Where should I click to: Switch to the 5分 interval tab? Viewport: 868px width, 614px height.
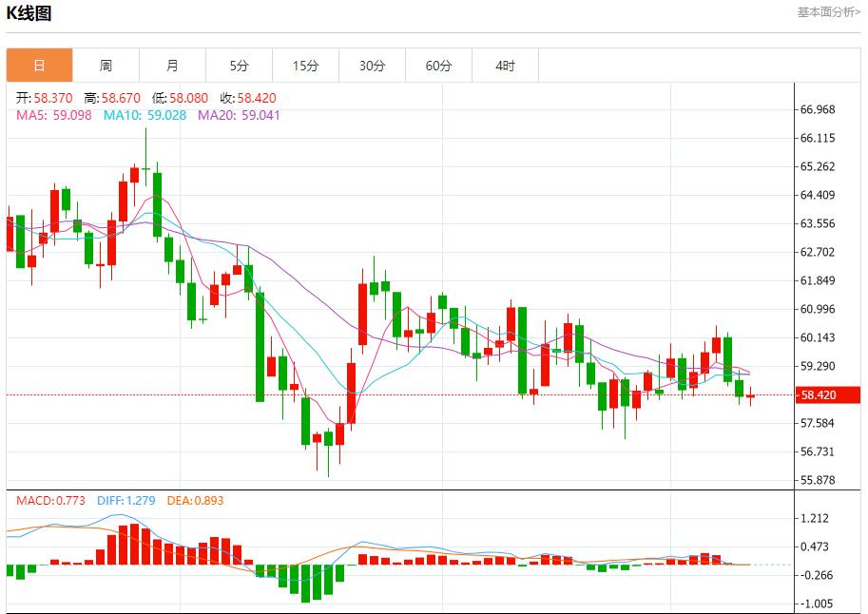[239, 66]
